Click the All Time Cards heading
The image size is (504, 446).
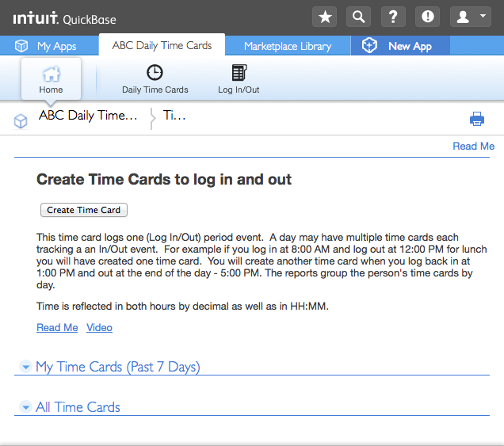click(78, 407)
